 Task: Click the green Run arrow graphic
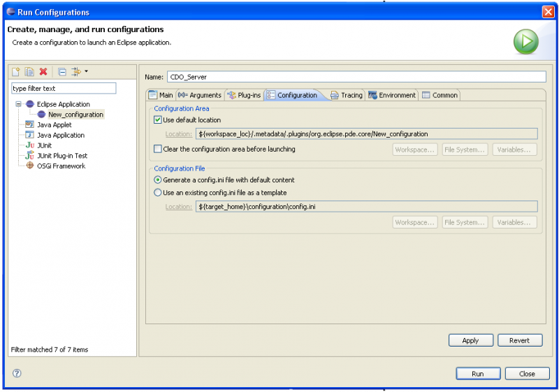click(x=526, y=41)
